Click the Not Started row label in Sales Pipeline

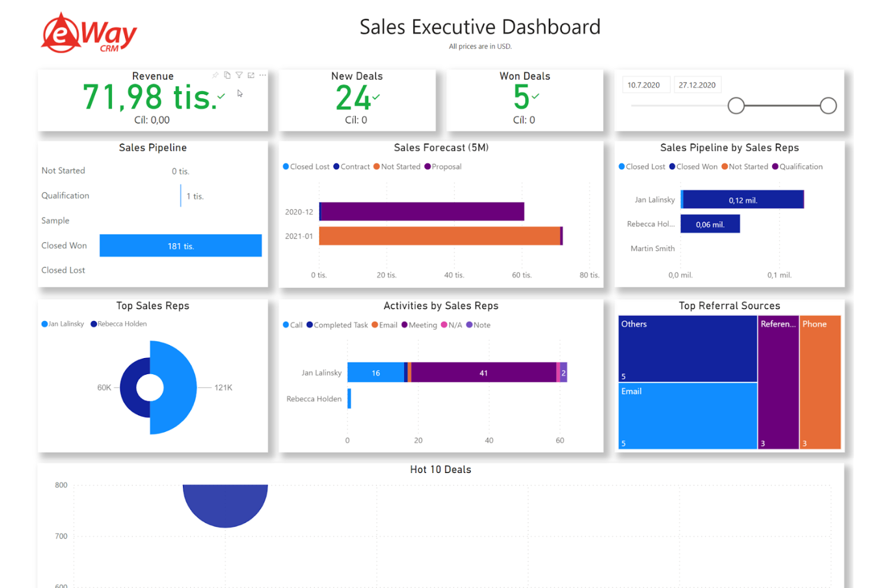coord(63,170)
